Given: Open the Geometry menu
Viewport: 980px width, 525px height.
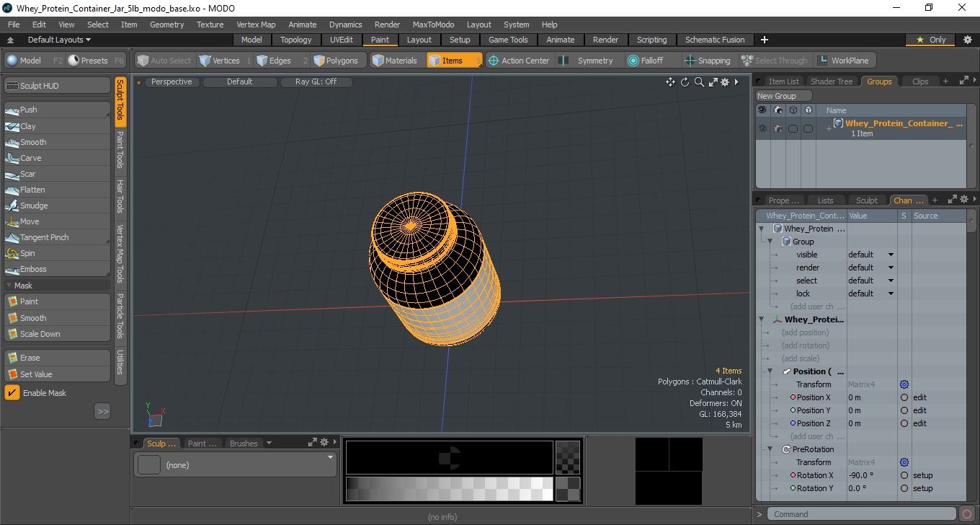Looking at the screenshot, I should pos(166,25).
